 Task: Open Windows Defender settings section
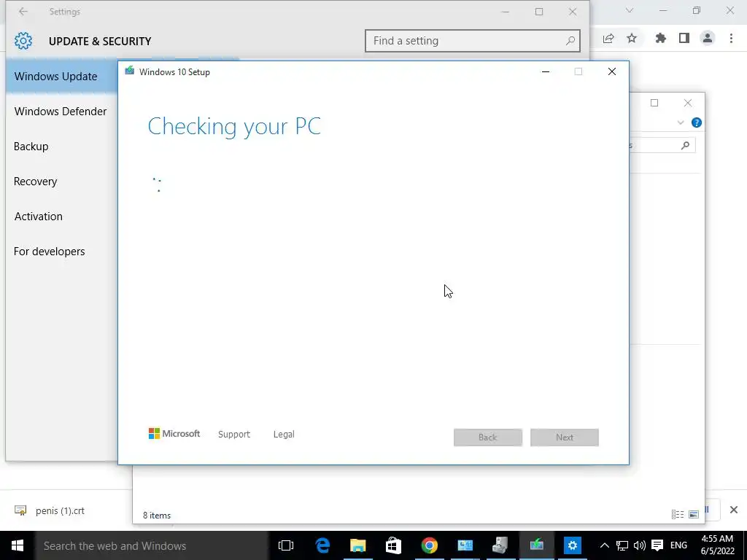click(x=61, y=112)
